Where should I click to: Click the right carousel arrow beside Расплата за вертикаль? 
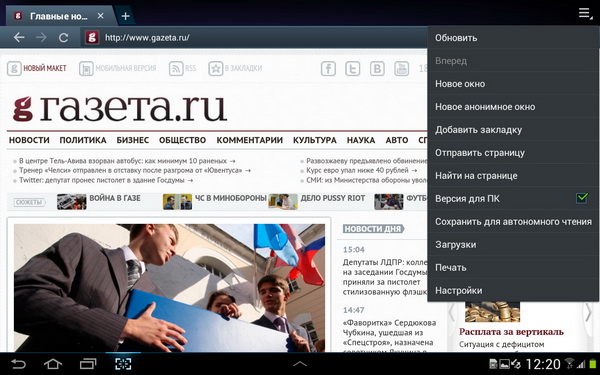tap(589, 313)
